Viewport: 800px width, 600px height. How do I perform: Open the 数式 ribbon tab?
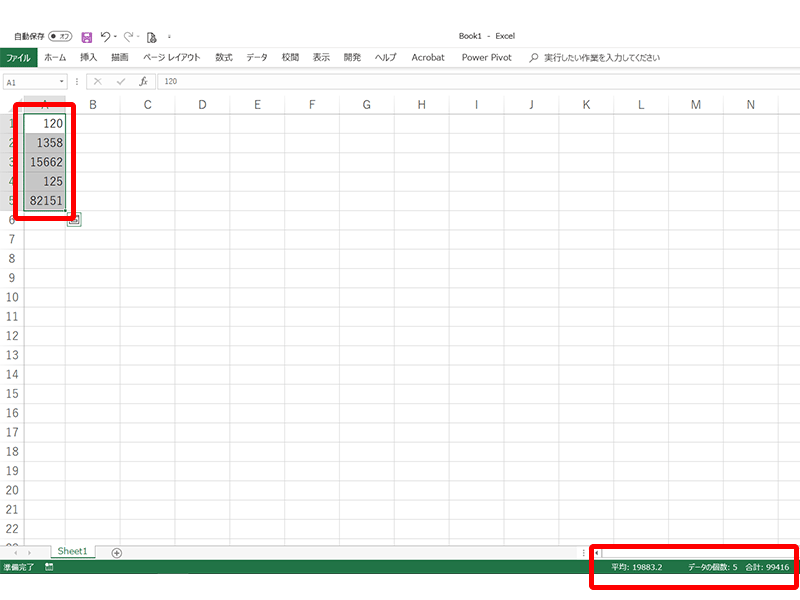click(224, 57)
